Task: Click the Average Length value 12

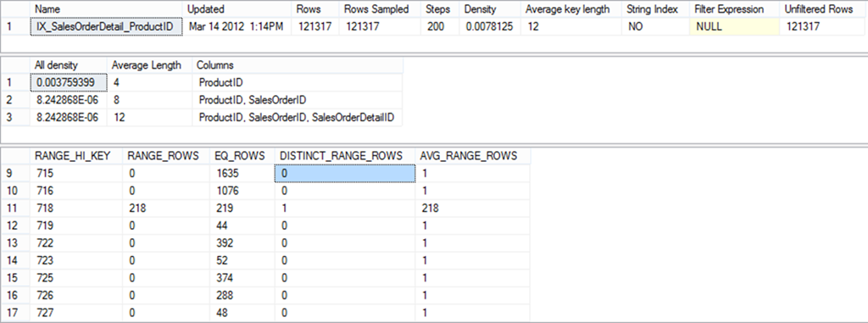Action: pyautogui.click(x=150, y=118)
